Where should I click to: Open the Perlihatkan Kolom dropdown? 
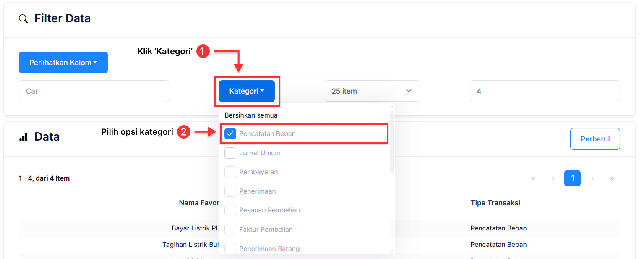coord(63,63)
